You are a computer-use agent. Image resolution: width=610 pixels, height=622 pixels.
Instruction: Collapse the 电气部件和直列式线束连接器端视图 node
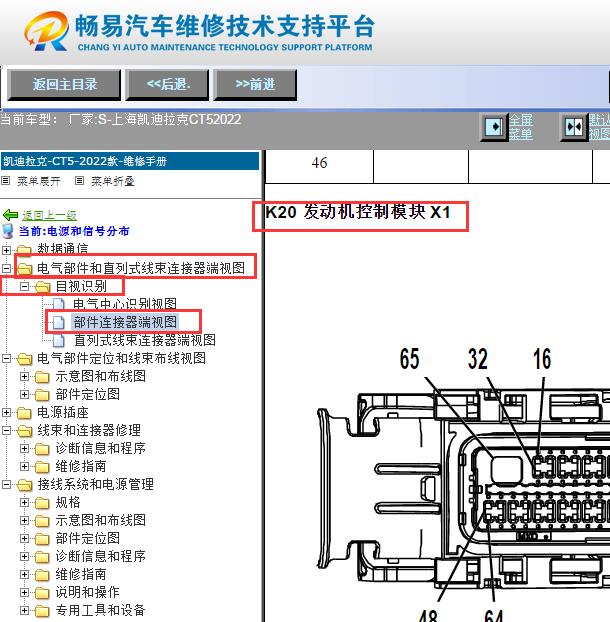[6, 268]
